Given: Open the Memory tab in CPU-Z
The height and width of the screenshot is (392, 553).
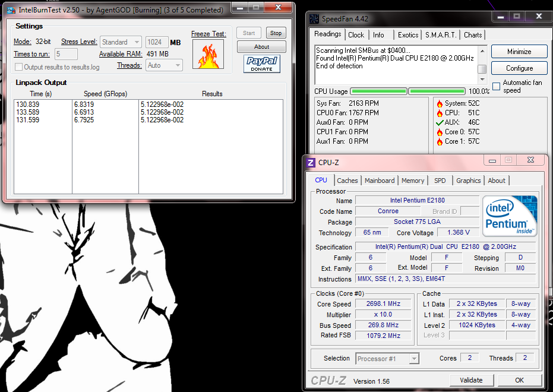Looking at the screenshot, I should click(413, 181).
